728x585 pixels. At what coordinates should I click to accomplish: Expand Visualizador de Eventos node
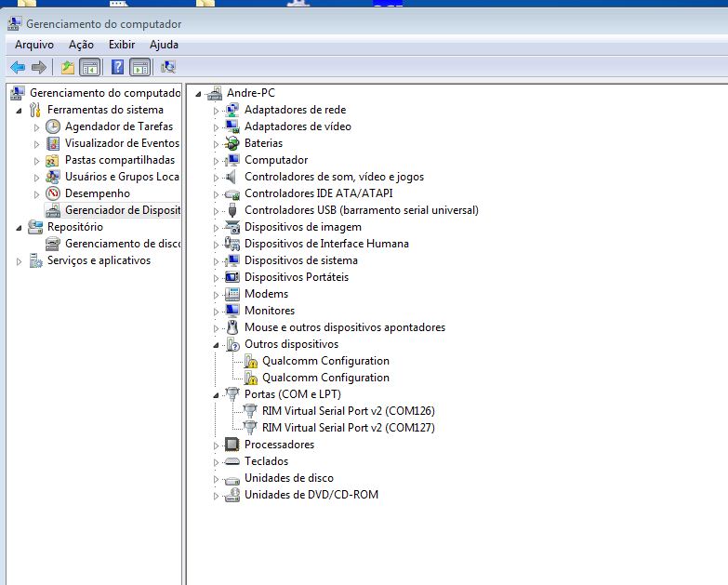pyautogui.click(x=36, y=144)
